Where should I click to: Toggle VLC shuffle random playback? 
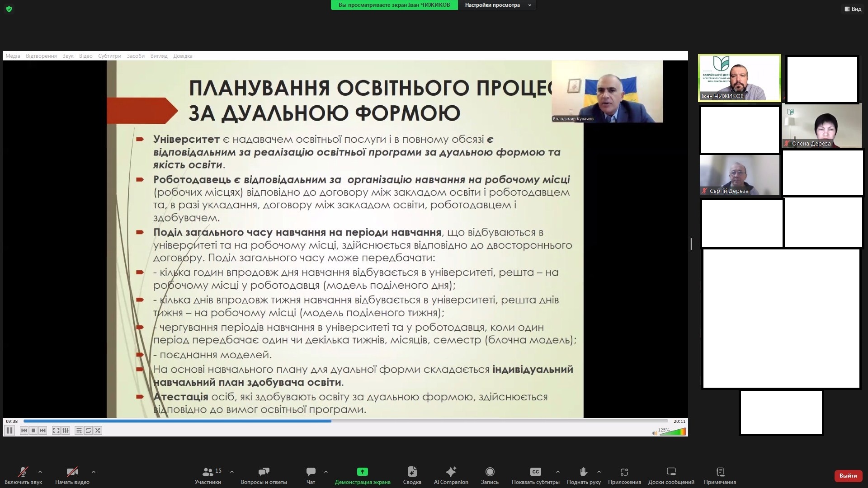pyautogui.click(x=98, y=431)
